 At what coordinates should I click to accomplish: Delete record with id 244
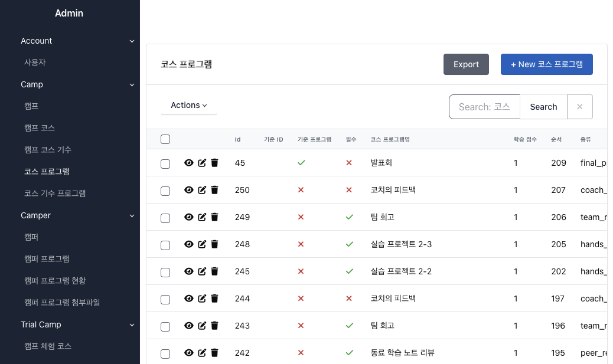click(x=214, y=299)
